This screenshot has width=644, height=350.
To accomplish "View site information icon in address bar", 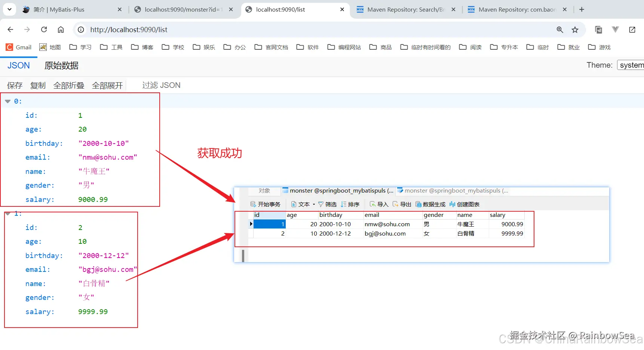I will pos(81,30).
